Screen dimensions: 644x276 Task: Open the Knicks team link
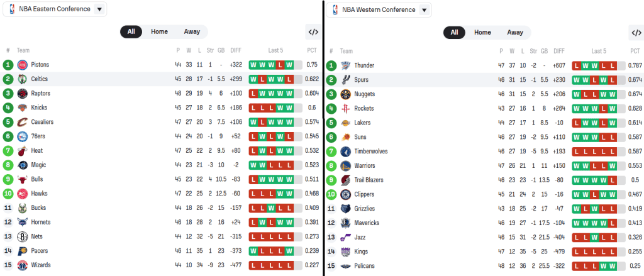click(39, 108)
